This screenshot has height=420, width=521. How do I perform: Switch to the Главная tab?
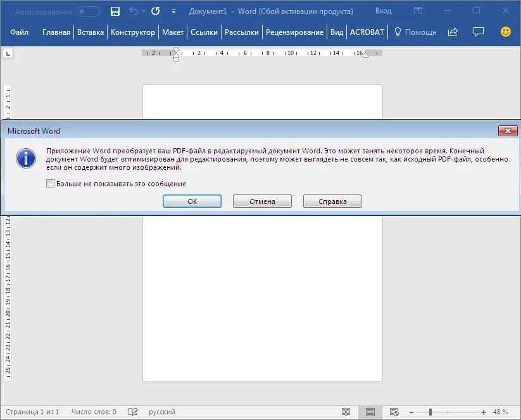coord(56,32)
